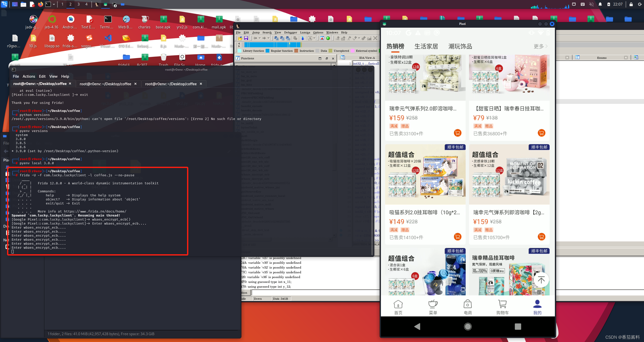
Task: Click the IDA save database icon
Action: click(x=246, y=38)
